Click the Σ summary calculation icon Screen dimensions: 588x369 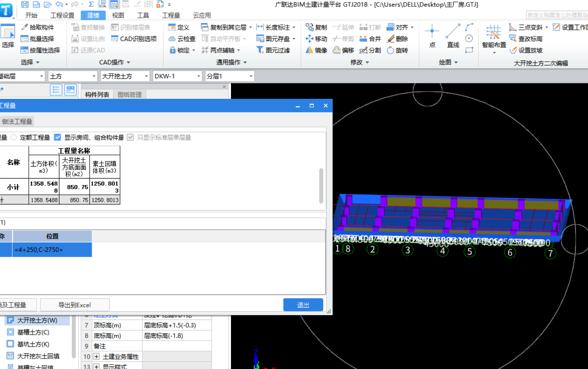pyautogui.click(x=91, y=4)
